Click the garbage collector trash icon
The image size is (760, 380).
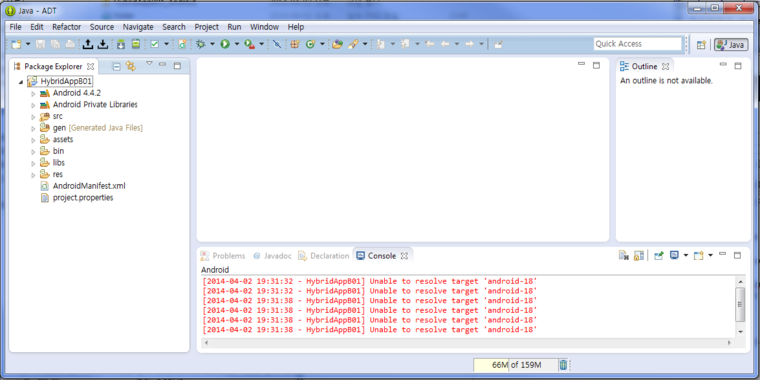click(563, 365)
